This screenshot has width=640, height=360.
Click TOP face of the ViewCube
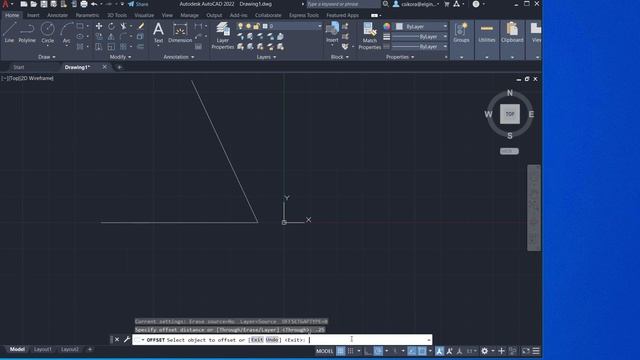tap(510, 114)
